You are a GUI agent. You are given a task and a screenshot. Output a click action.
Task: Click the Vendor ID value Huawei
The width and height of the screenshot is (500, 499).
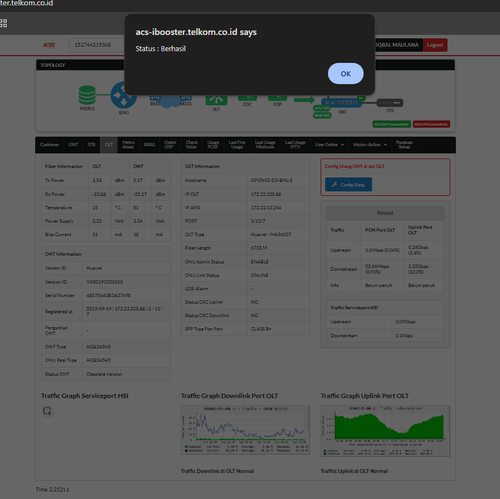pyautogui.click(x=94, y=268)
